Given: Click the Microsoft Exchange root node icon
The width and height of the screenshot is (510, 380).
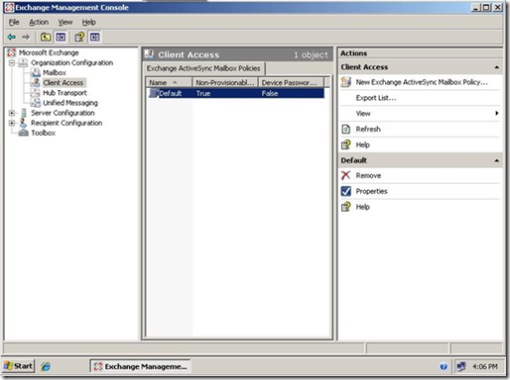Looking at the screenshot, I should 12,53.
